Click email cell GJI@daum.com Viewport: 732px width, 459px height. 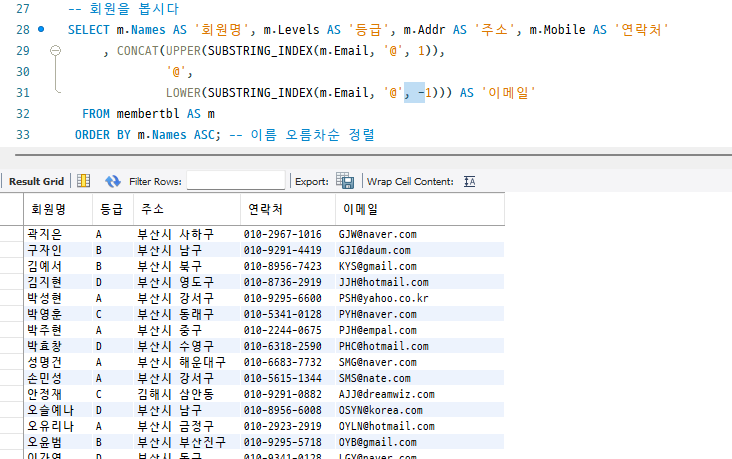(x=420, y=250)
